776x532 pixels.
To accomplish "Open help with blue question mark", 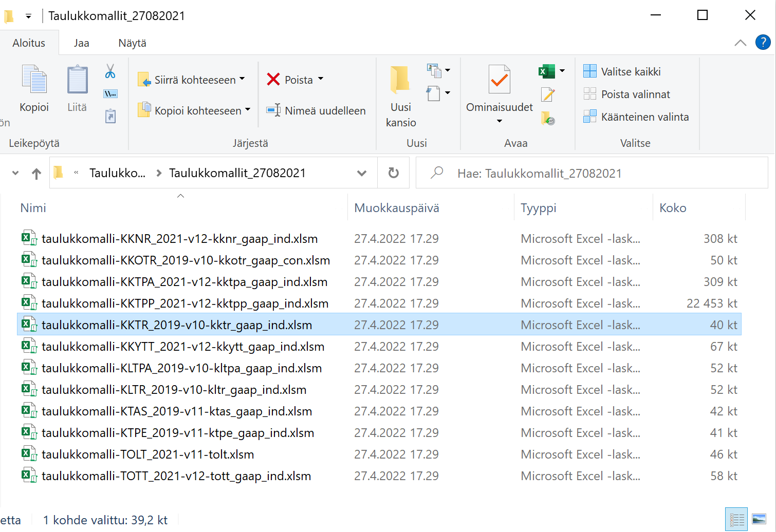I will coord(763,43).
